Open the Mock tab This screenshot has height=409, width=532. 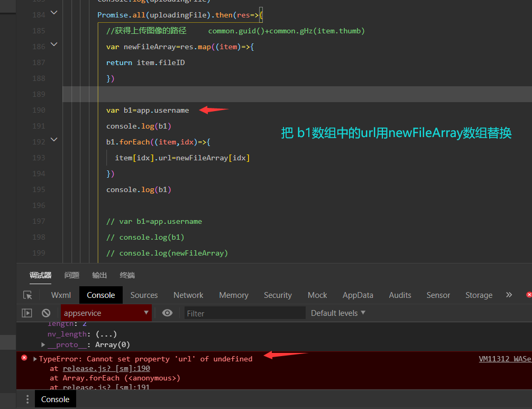(x=317, y=295)
